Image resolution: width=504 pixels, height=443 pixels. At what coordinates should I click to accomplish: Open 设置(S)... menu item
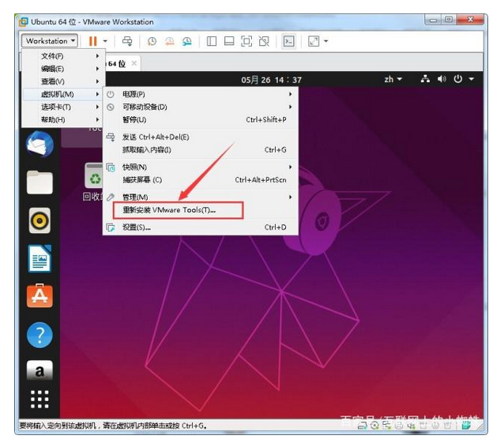(200, 227)
